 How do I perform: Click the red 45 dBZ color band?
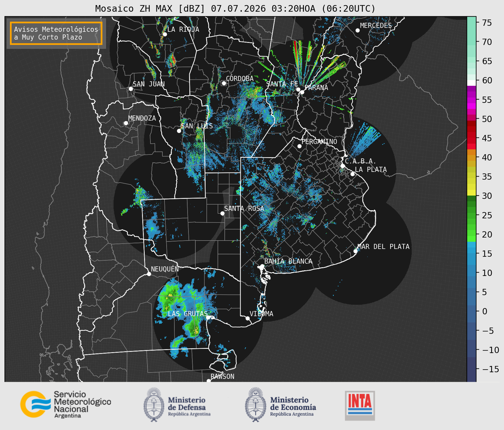pos(471,138)
